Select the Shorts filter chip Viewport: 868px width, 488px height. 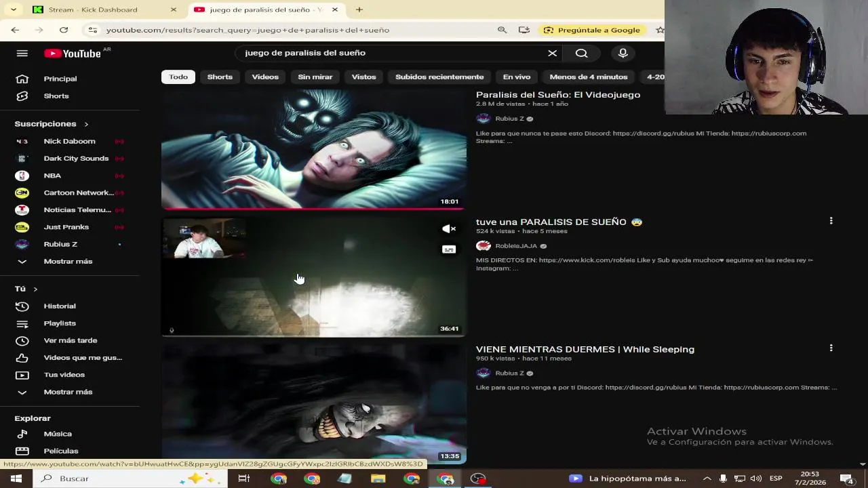pos(220,77)
